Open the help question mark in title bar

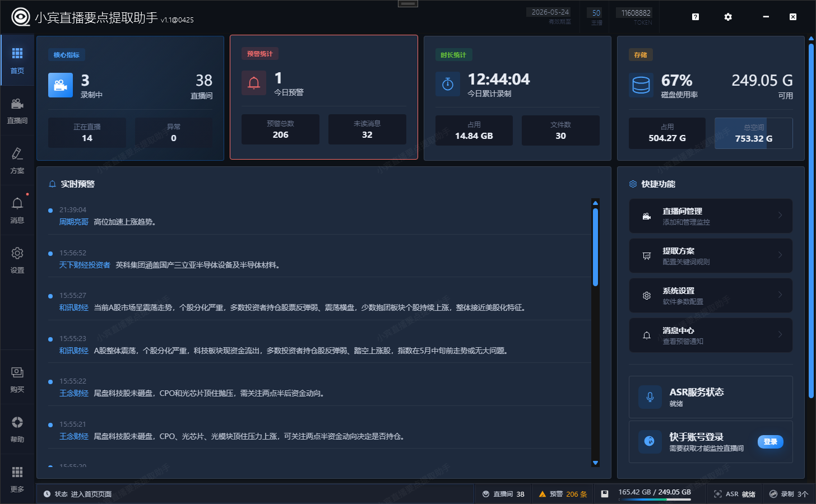695,17
